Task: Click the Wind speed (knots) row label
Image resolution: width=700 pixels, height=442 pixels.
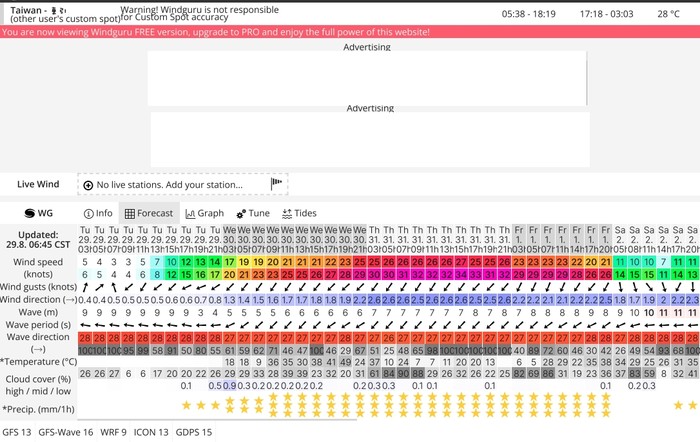Action: (x=38, y=268)
